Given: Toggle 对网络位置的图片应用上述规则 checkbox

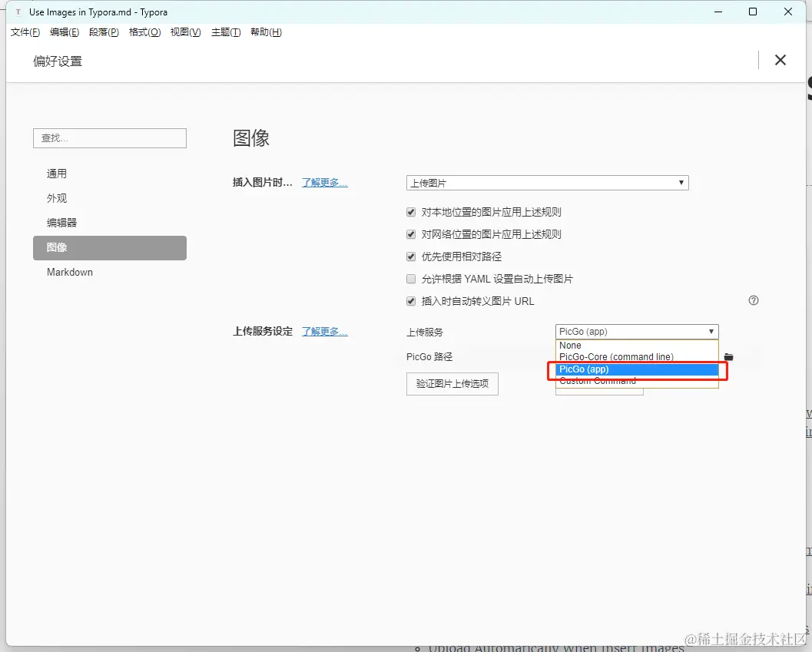Looking at the screenshot, I should tap(411, 234).
